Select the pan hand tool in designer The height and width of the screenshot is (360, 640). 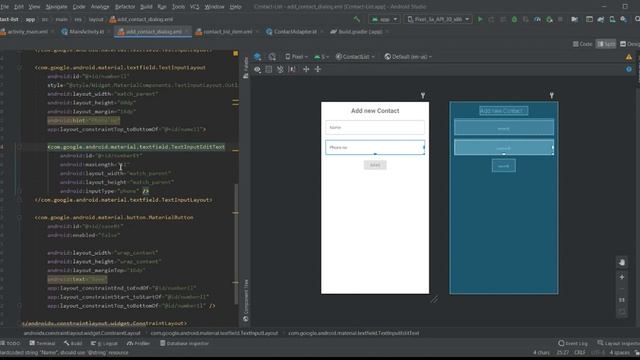622,262
